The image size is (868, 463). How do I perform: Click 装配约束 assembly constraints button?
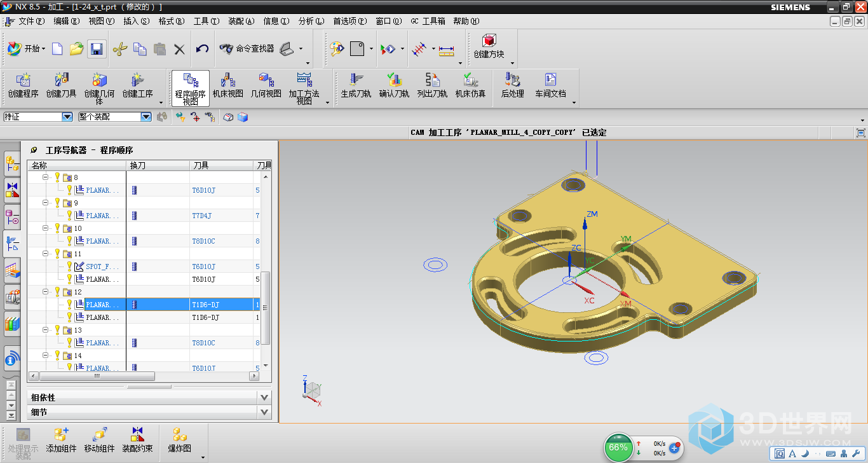pos(137,440)
